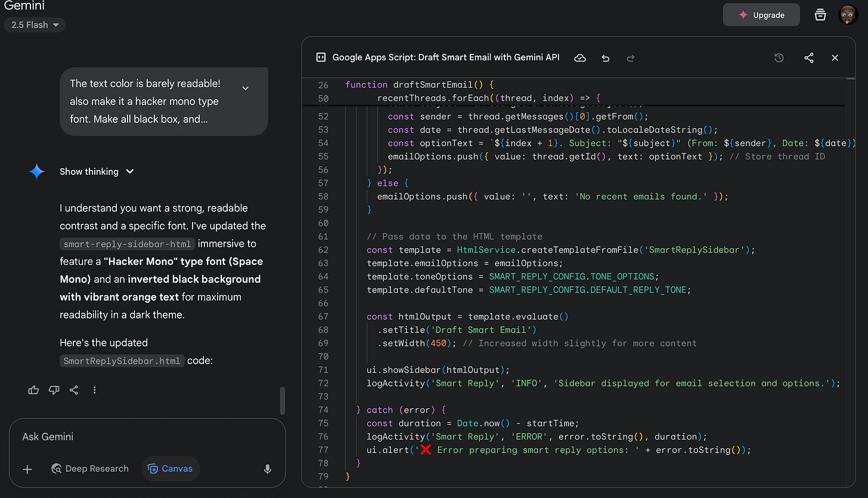Screen dimensions: 868x498
Task: Select the Canvas mode chip
Action: 170,469
